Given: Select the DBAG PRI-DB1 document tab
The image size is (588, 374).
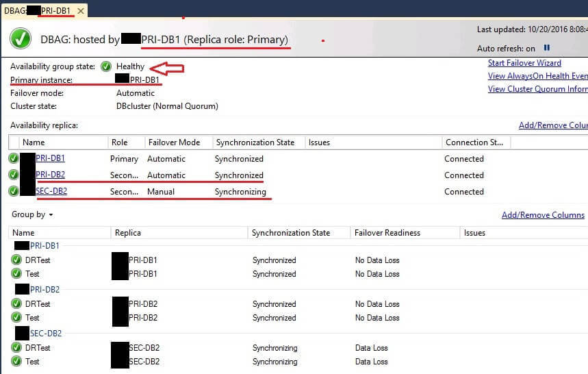Looking at the screenshot, I should click(x=38, y=11).
